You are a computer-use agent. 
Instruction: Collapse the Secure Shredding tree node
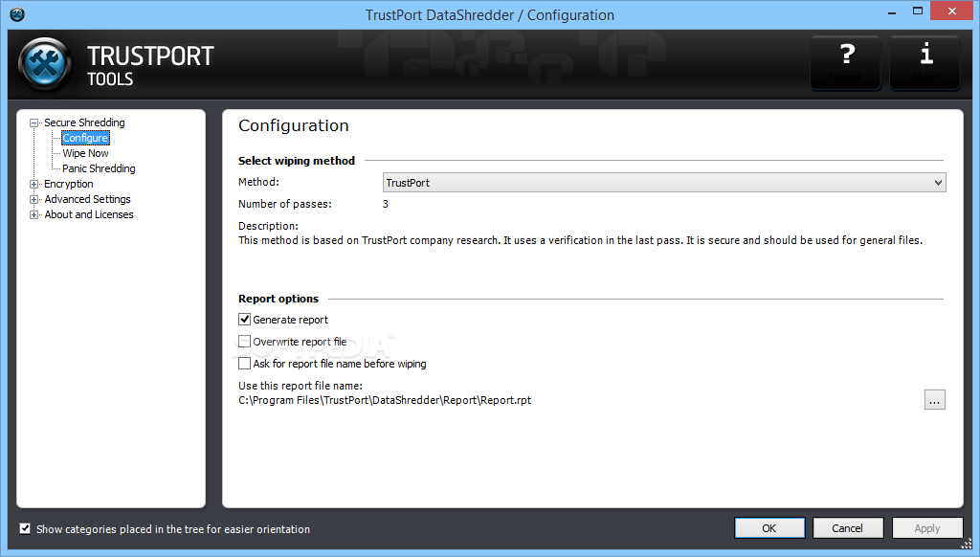34,123
